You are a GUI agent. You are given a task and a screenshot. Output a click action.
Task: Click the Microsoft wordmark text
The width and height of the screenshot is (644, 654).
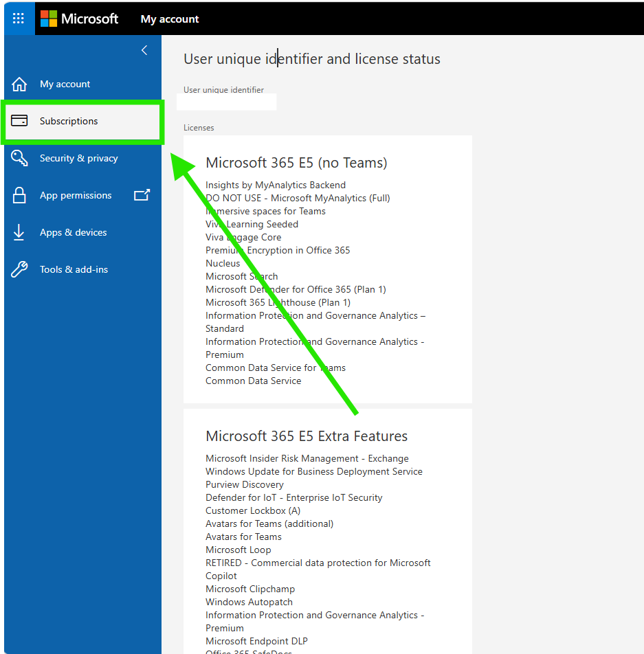[90, 19]
